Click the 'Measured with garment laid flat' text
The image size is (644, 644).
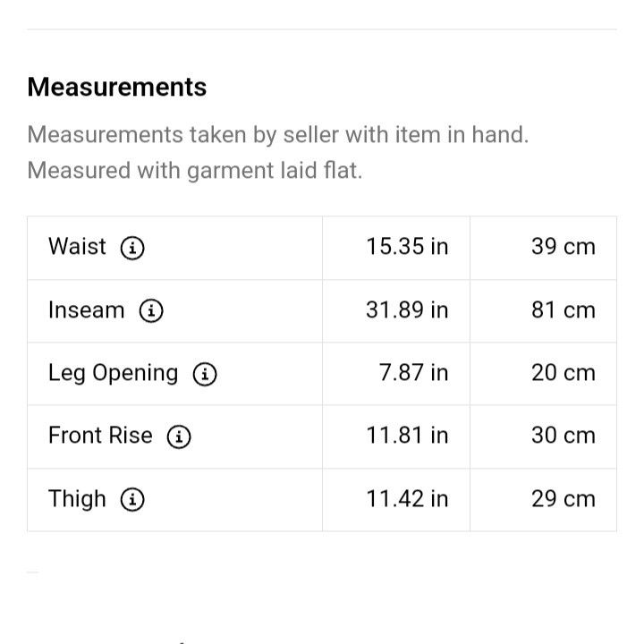[x=195, y=171]
